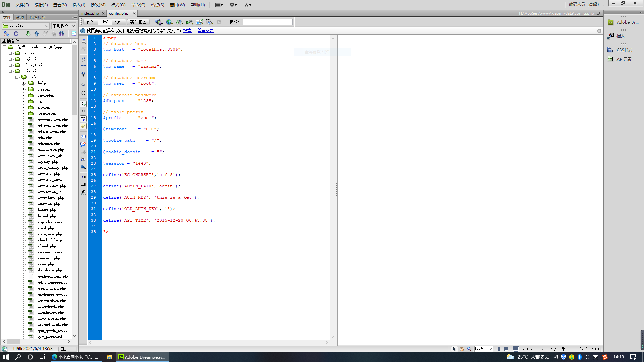This screenshot has height=362, width=644.
Task: Open the 站点(S) menu
Action: pos(157,5)
